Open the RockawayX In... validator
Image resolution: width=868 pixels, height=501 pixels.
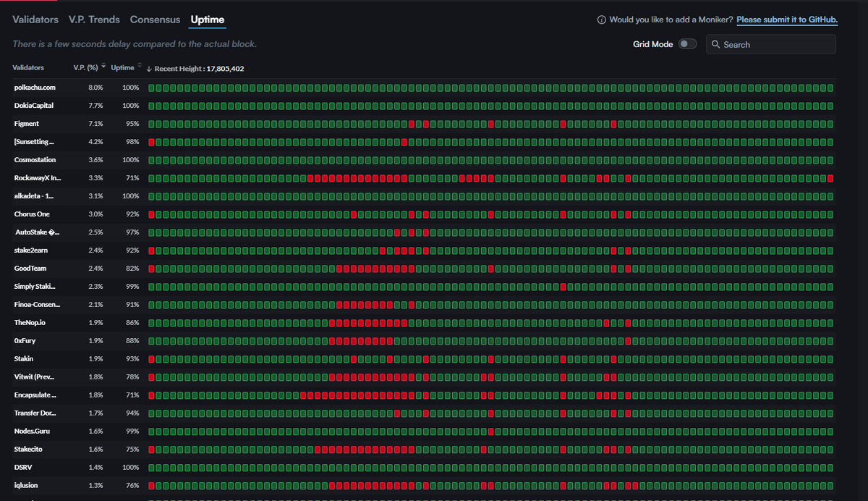coord(38,178)
